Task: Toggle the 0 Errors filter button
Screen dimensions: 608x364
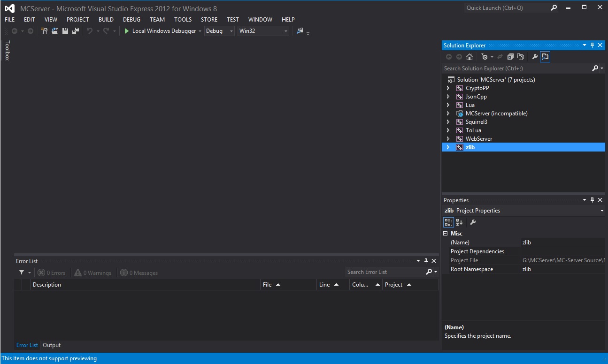Action: [52, 273]
